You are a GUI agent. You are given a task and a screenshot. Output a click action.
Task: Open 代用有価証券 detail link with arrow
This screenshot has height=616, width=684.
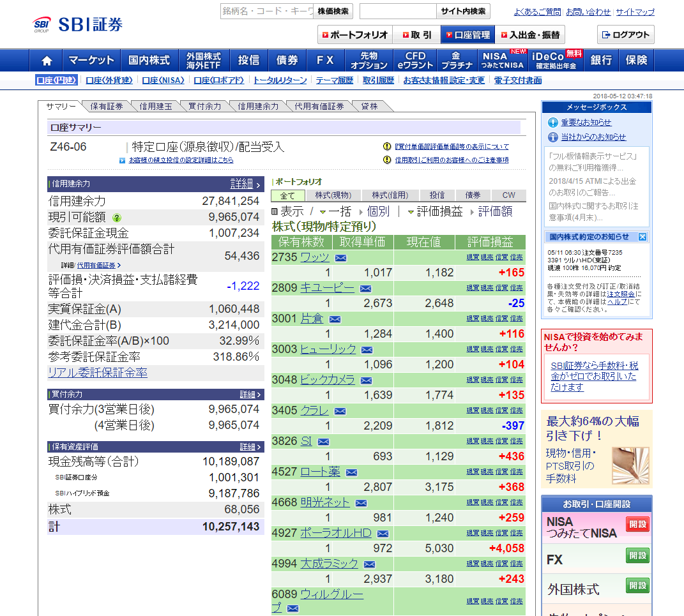pos(98,265)
